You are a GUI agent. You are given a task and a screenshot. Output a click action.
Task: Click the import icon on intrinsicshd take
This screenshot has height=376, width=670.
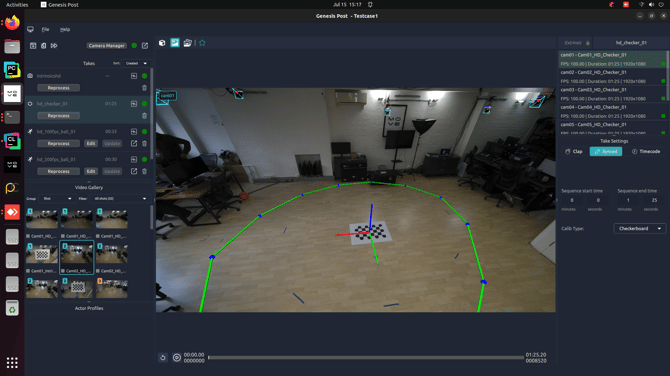134,76
